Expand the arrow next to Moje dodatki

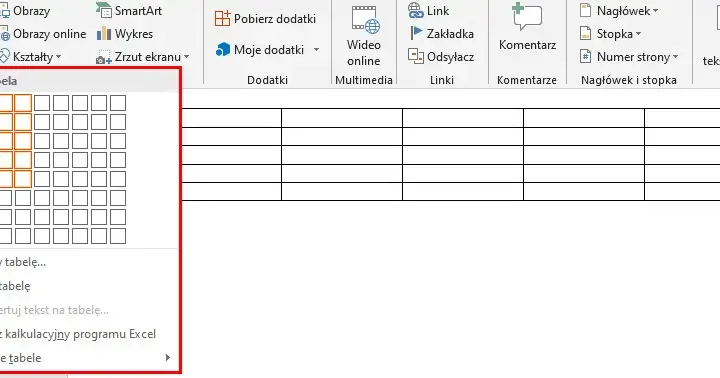(x=316, y=50)
